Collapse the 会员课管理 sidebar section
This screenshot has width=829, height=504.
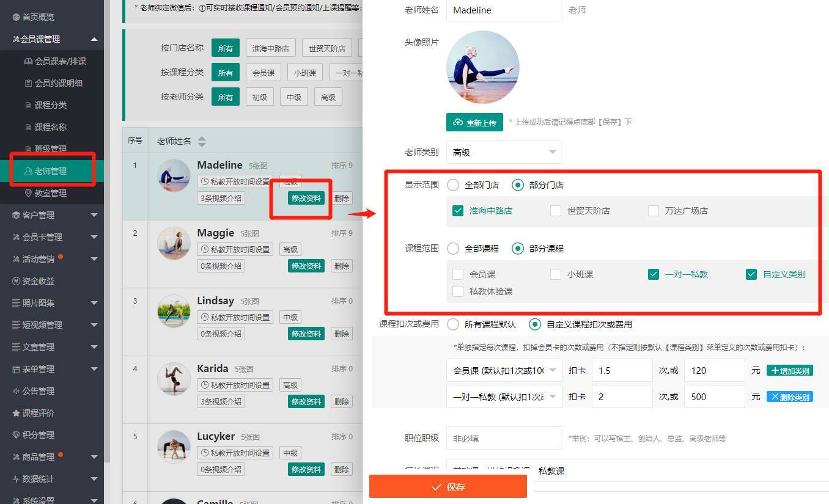pyautogui.click(x=52, y=39)
